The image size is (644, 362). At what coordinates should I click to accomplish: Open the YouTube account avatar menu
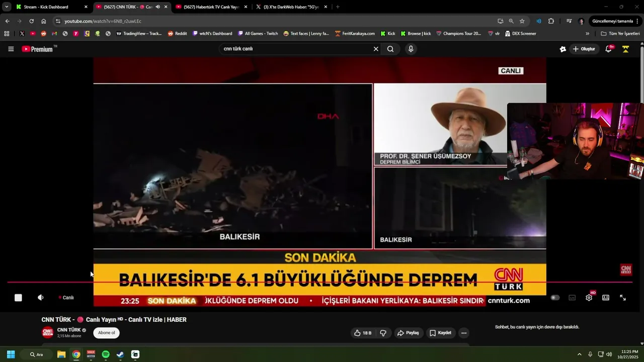coord(625,49)
